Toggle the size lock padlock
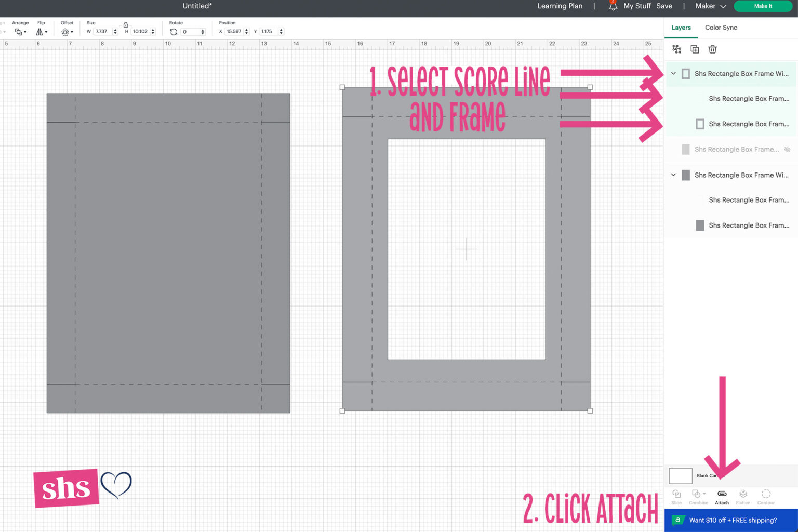The width and height of the screenshot is (798, 532). point(125,24)
